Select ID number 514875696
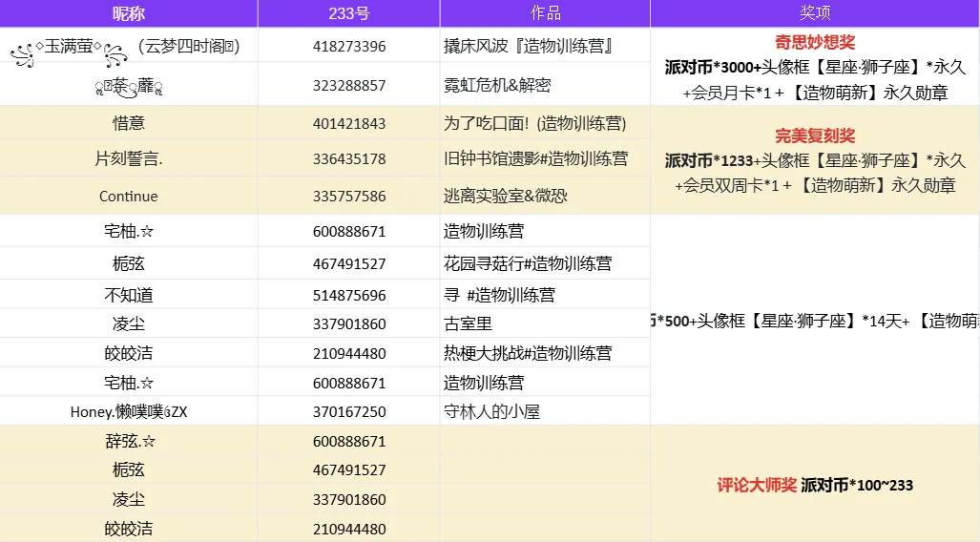Image resolution: width=980 pixels, height=542 pixels. [349, 295]
